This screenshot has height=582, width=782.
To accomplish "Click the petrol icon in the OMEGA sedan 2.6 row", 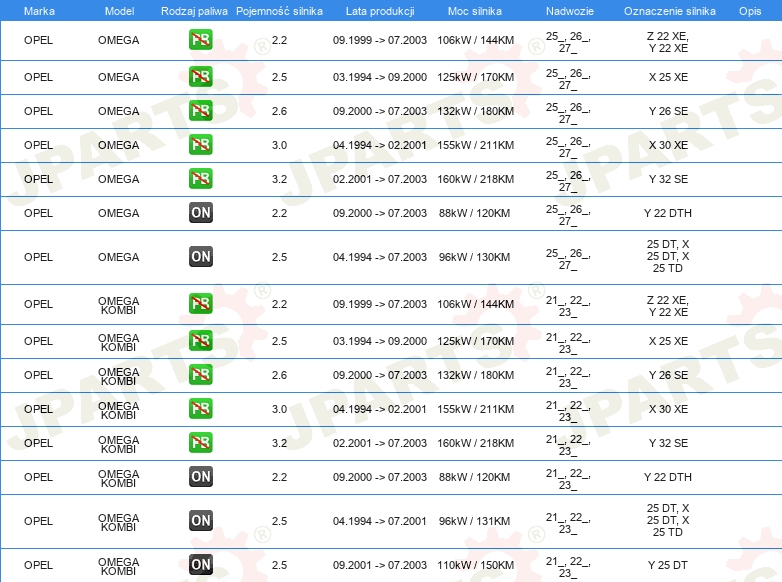I will tap(200, 111).
